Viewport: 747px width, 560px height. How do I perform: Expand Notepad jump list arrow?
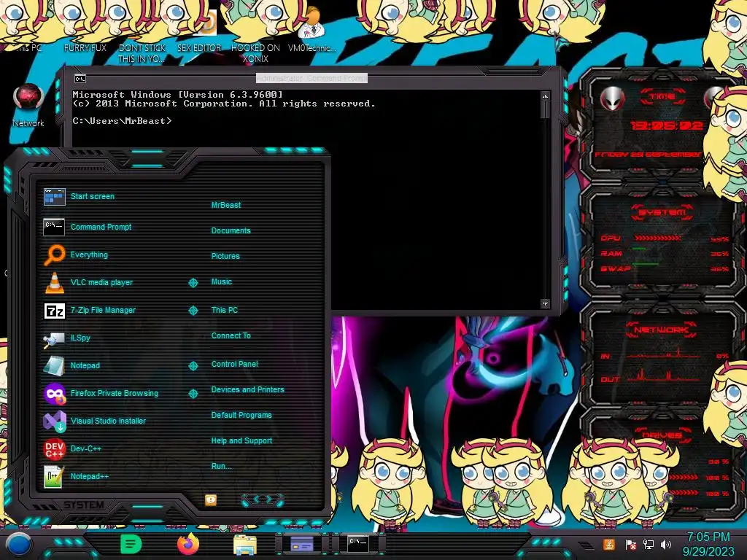click(193, 366)
